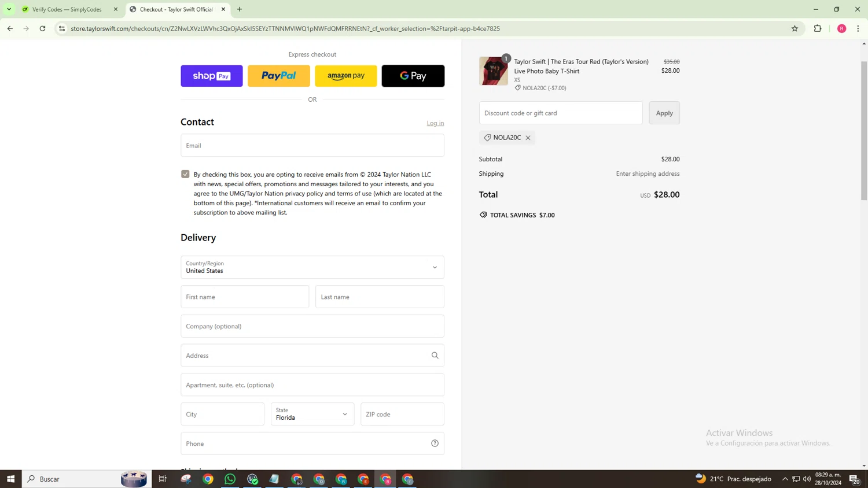Viewport: 868px width, 488px height.
Task: Select Amazon Pay express checkout
Action: (346, 76)
